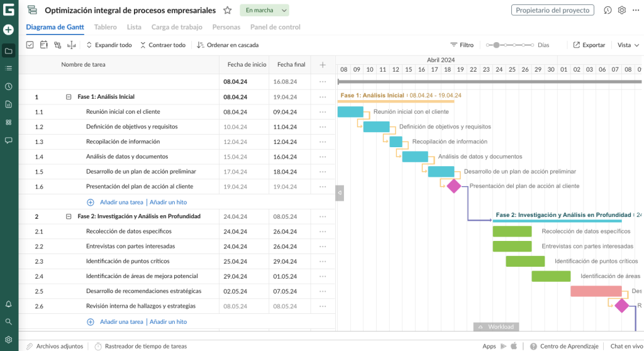Click the hierarchy structure toolbar icon

point(57,45)
